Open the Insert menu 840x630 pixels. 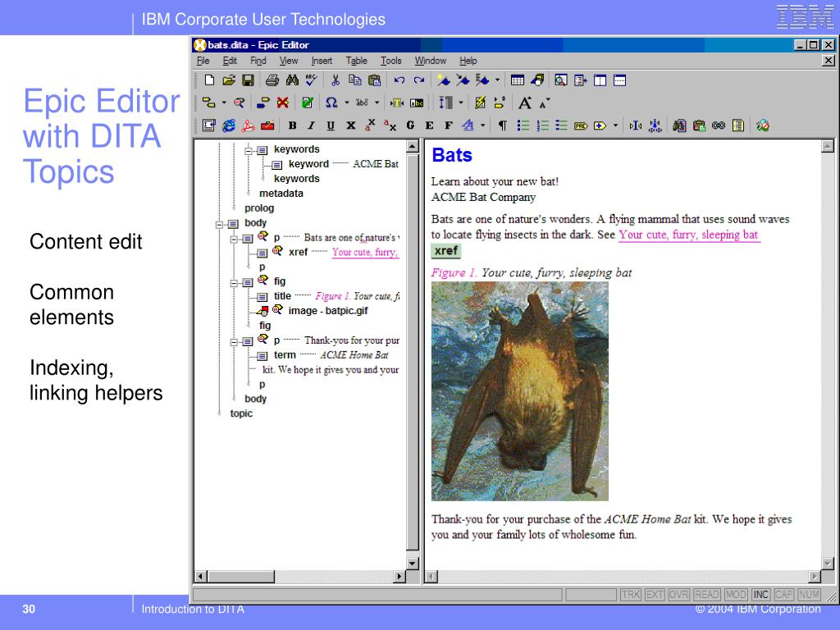(x=322, y=61)
